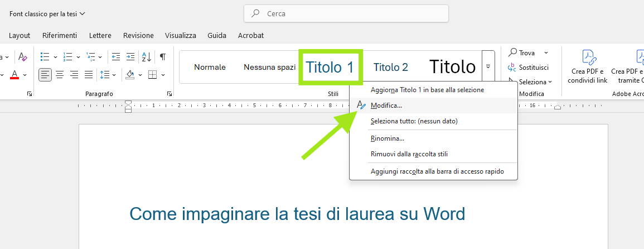Apply the numbered list icon
Viewport: 644px width, 249px height.
click(68, 56)
